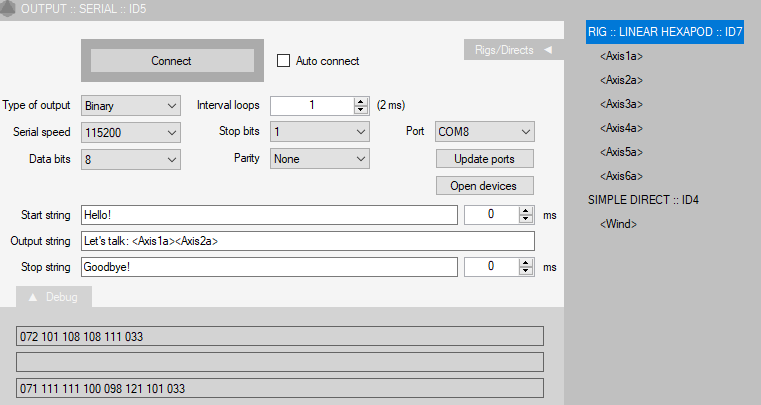Collapse the Rigs/Directs panel arrow
Screen dimensions: 761x405
click(548, 50)
